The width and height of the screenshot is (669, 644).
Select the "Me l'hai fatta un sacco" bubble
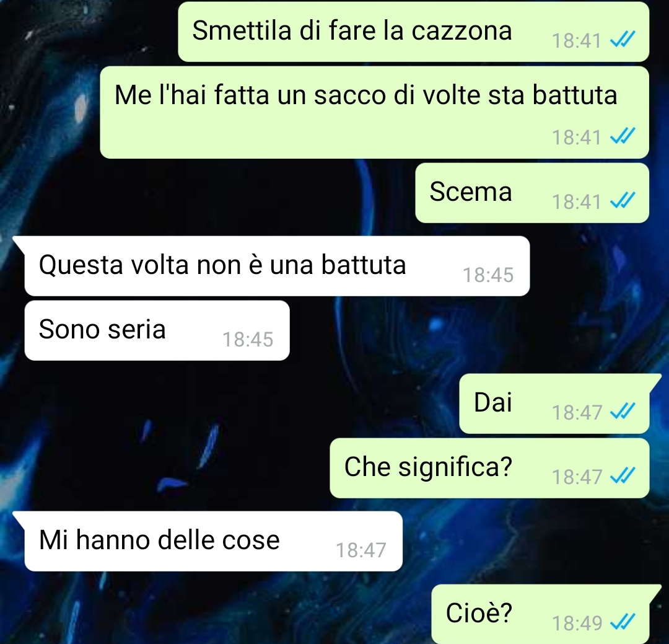374,112
